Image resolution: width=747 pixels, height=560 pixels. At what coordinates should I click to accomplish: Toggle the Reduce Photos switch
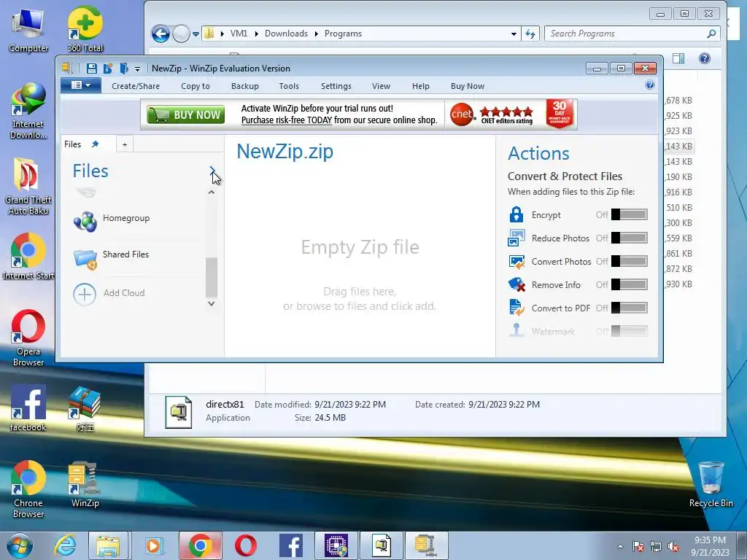tap(630, 238)
